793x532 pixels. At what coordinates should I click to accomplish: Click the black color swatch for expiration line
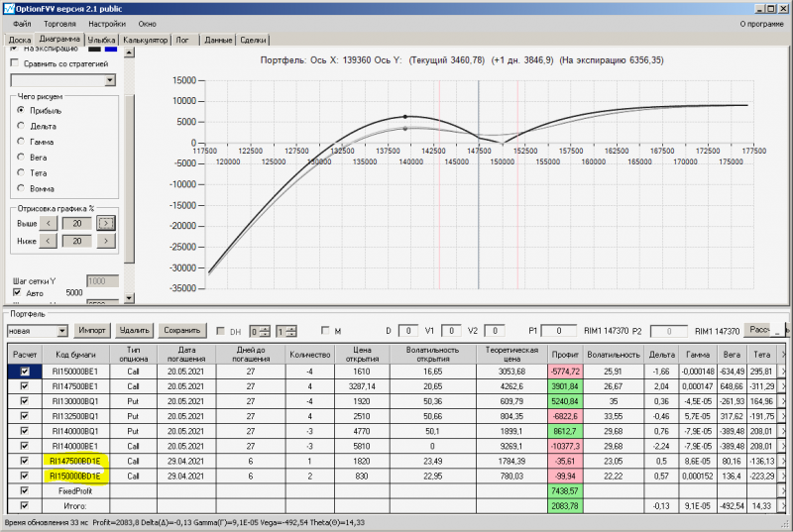(x=94, y=49)
